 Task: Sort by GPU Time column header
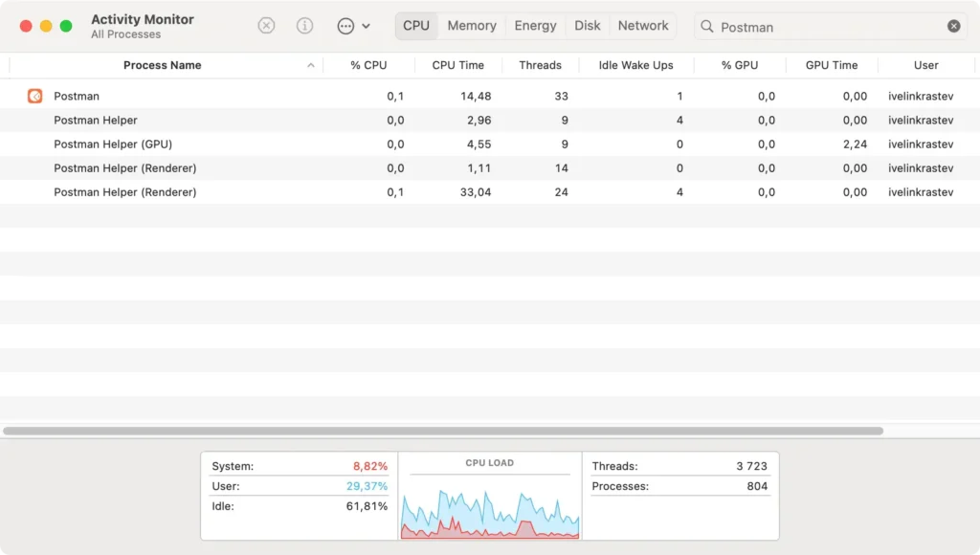(x=832, y=65)
